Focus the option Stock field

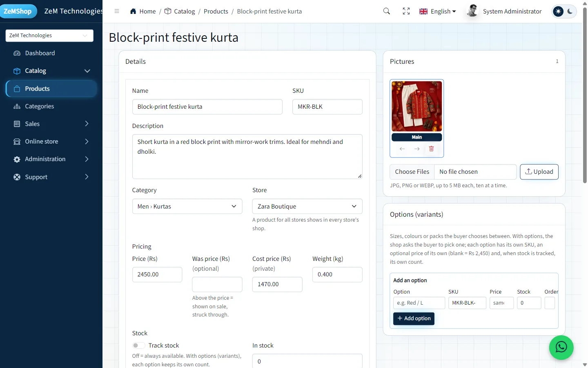click(529, 303)
